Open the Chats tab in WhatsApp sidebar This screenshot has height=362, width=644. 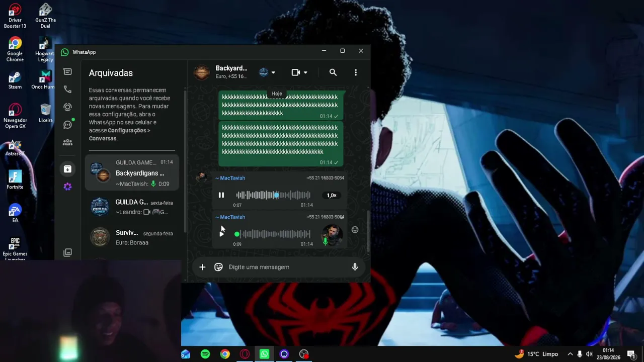(x=67, y=72)
